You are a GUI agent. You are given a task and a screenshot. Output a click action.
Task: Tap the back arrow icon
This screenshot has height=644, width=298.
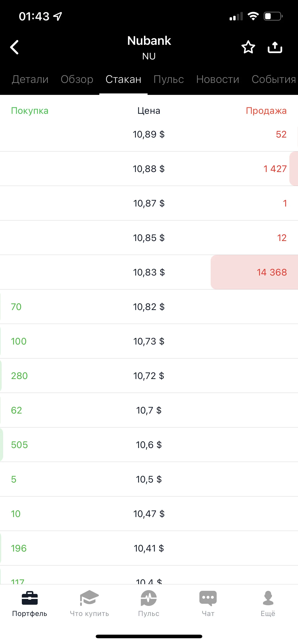pyautogui.click(x=14, y=47)
